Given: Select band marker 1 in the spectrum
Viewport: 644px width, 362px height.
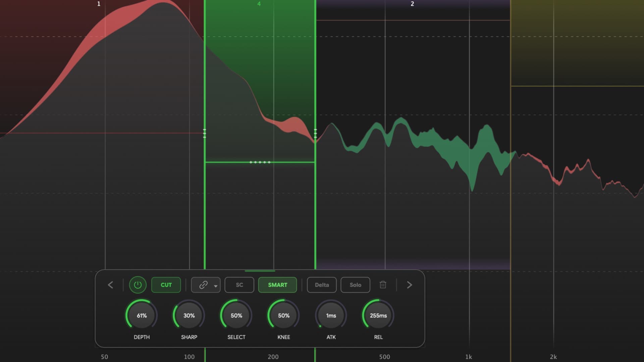Looking at the screenshot, I should [x=99, y=4].
